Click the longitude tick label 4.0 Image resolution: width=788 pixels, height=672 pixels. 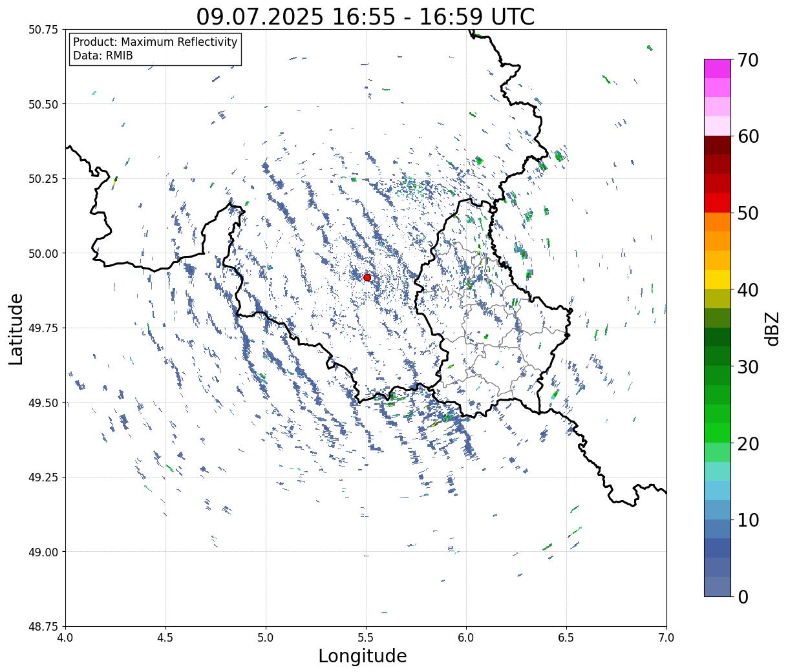65,638
